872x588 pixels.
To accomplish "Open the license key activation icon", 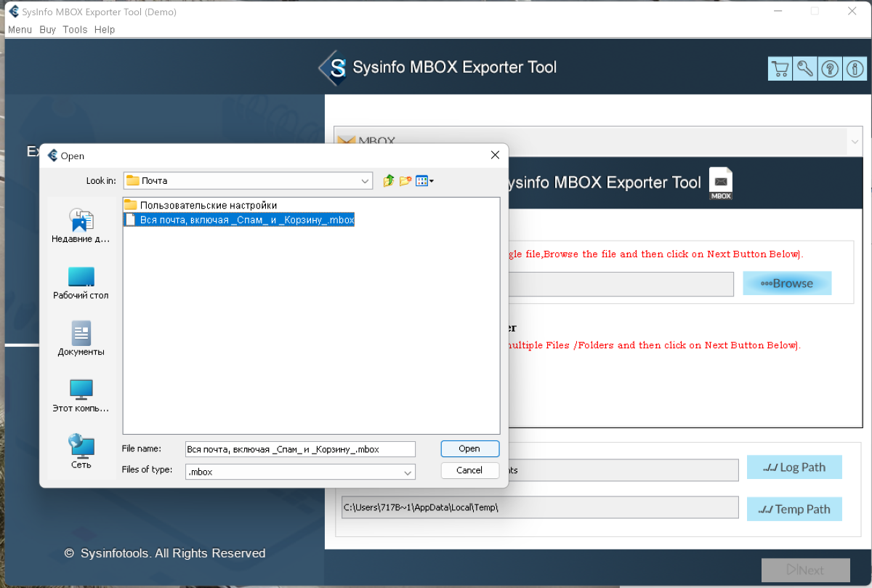I will (x=805, y=69).
